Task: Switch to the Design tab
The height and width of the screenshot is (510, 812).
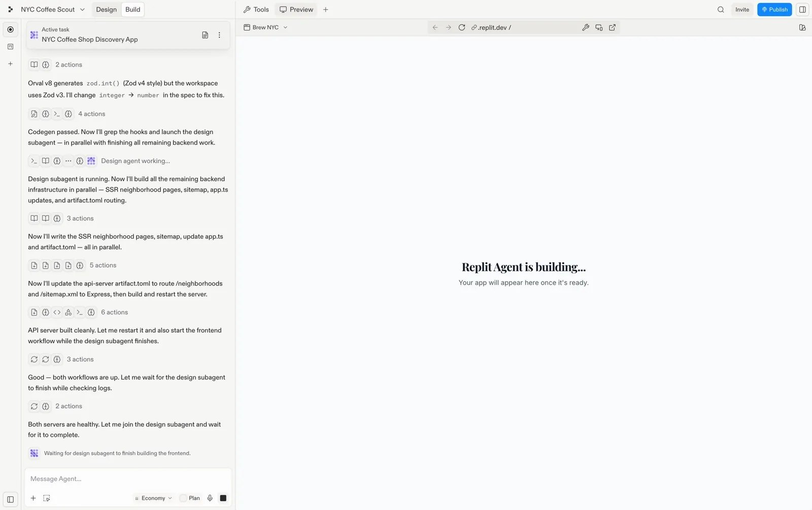Action: pos(106,9)
